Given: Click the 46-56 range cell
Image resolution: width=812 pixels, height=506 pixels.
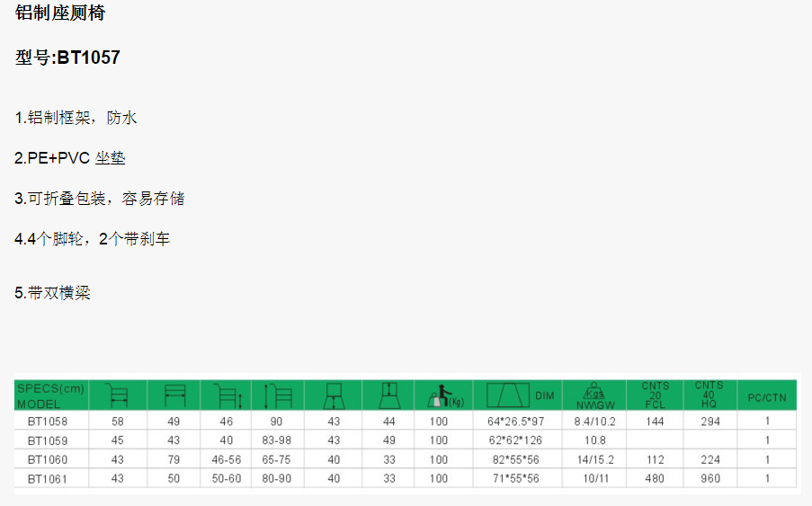Looking at the screenshot, I should [227, 459].
